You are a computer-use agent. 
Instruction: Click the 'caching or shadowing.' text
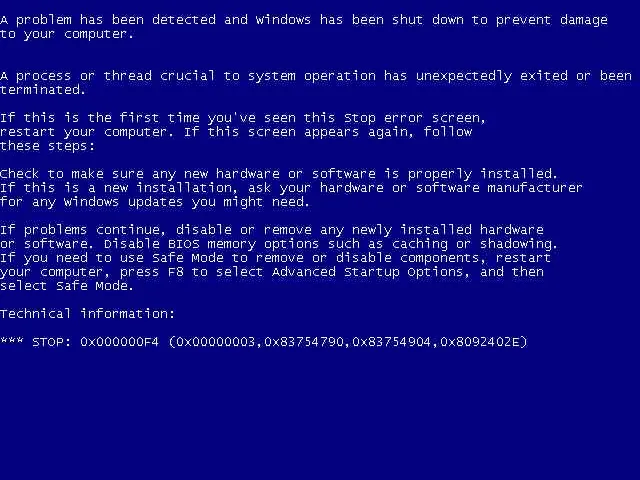click(474, 244)
